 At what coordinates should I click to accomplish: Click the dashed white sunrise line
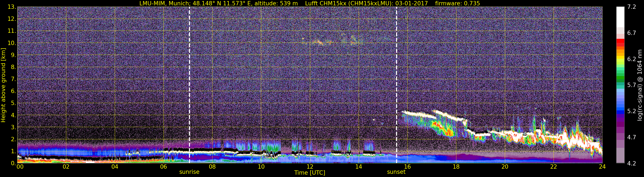(189, 85)
